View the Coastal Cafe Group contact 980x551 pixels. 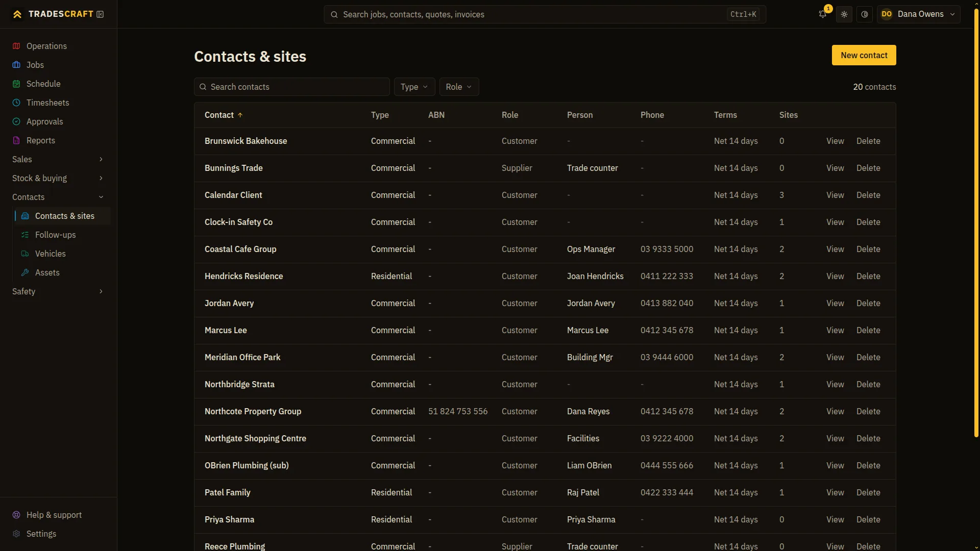[835, 249]
